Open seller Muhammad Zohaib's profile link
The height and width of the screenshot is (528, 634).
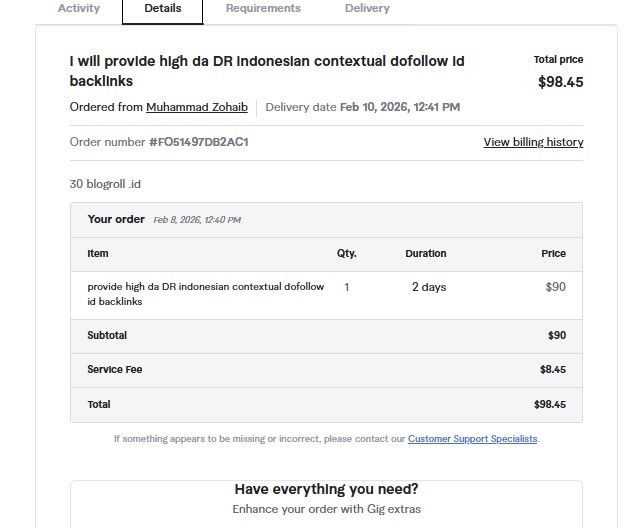pos(197,107)
